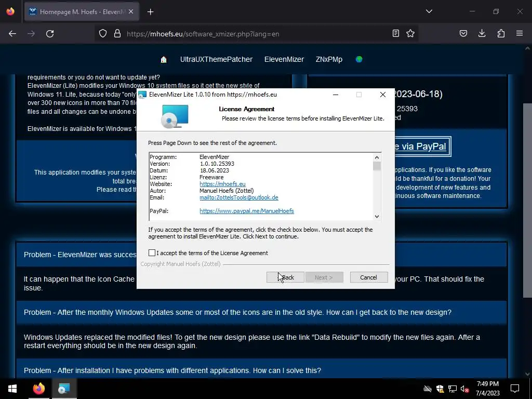Viewport: 532px width, 399px height.
Task: Go back in Firefox
Action: tap(12, 34)
